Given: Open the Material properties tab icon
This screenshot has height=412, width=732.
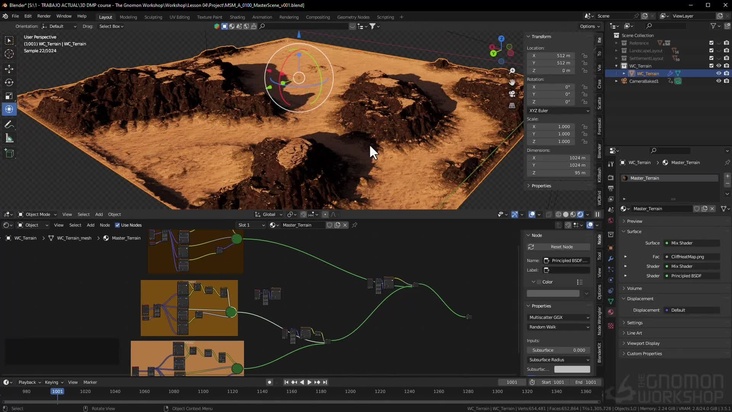Looking at the screenshot, I should (611, 312).
